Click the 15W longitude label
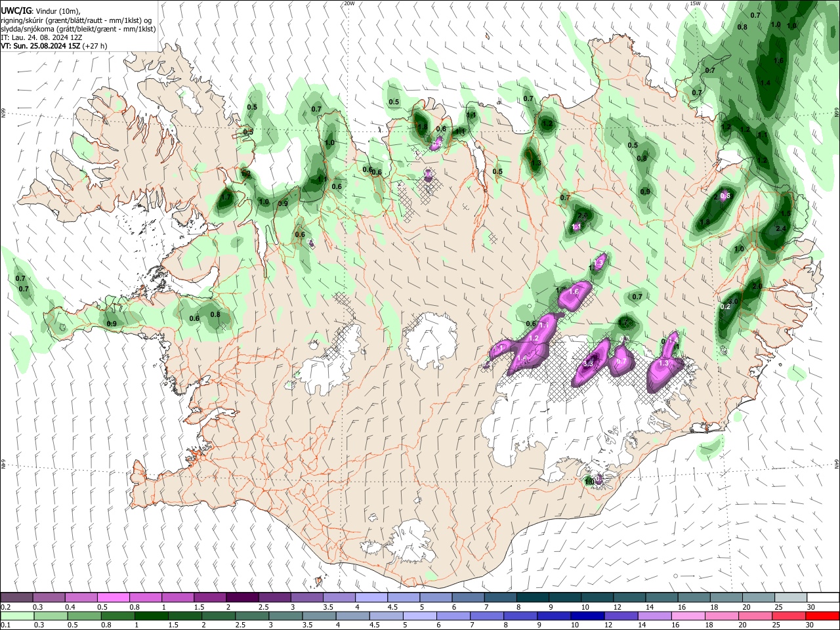This screenshot has width=840, height=630. tap(696, 3)
